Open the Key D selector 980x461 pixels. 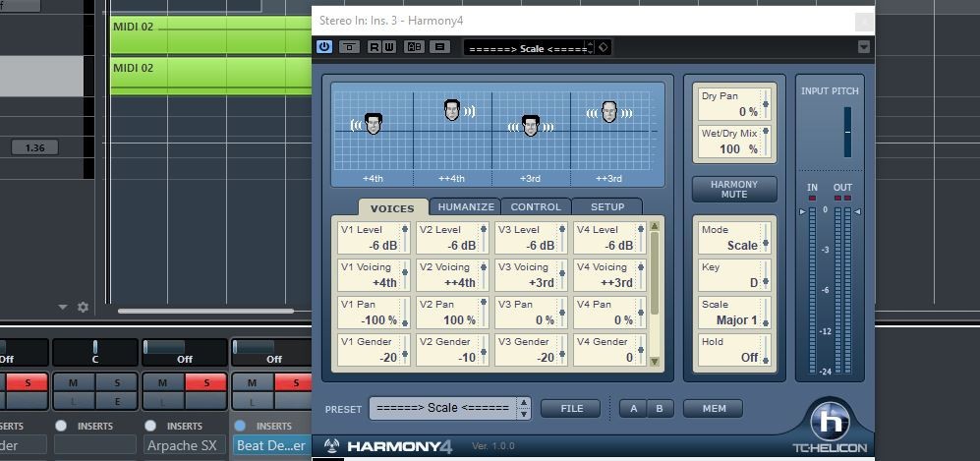pyautogui.click(x=733, y=275)
